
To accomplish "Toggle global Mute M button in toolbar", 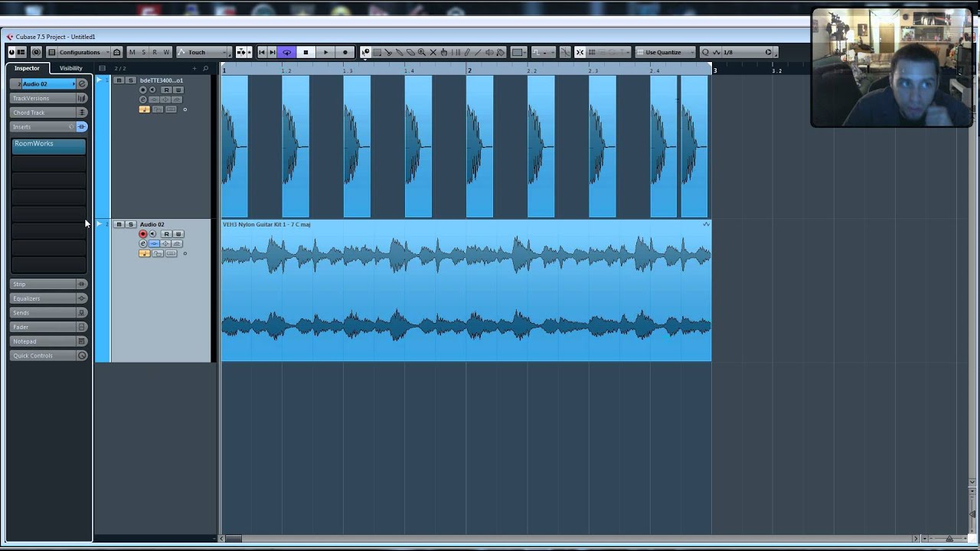I will pos(132,52).
